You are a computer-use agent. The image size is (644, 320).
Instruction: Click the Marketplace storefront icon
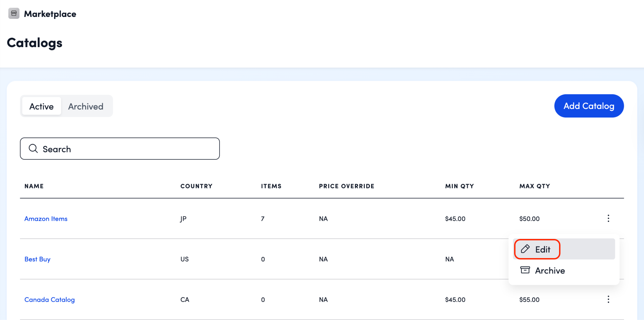point(14,14)
